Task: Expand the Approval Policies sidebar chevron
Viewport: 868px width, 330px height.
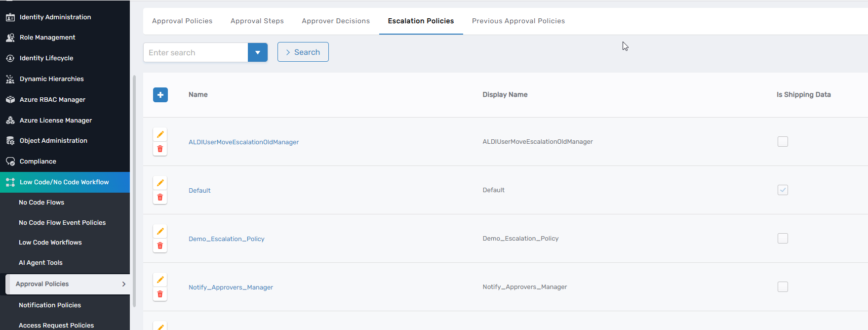Action: [123, 284]
